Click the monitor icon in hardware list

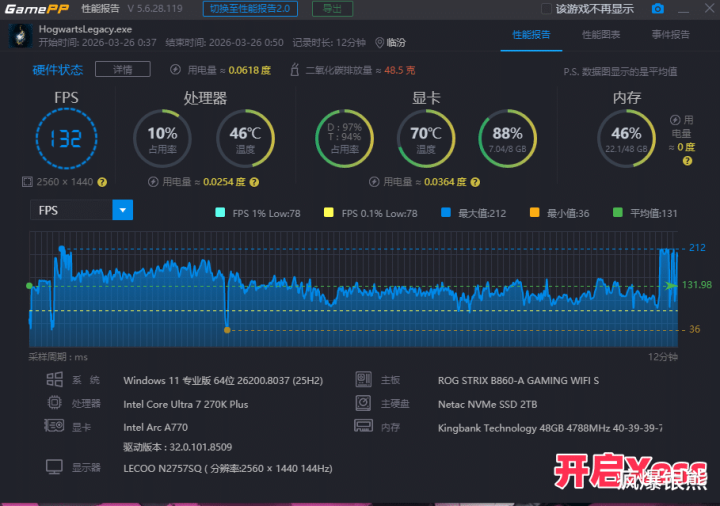54,467
